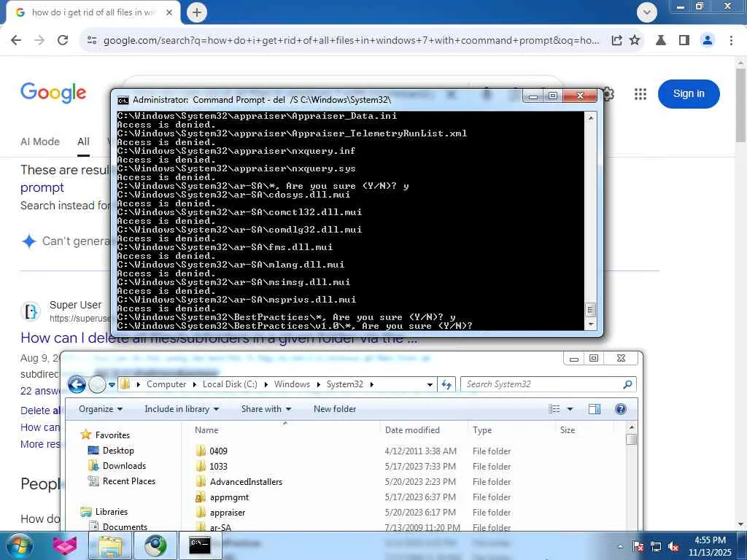Open the Windows Start button
This screenshot has height=560, width=747.
click(x=20, y=545)
